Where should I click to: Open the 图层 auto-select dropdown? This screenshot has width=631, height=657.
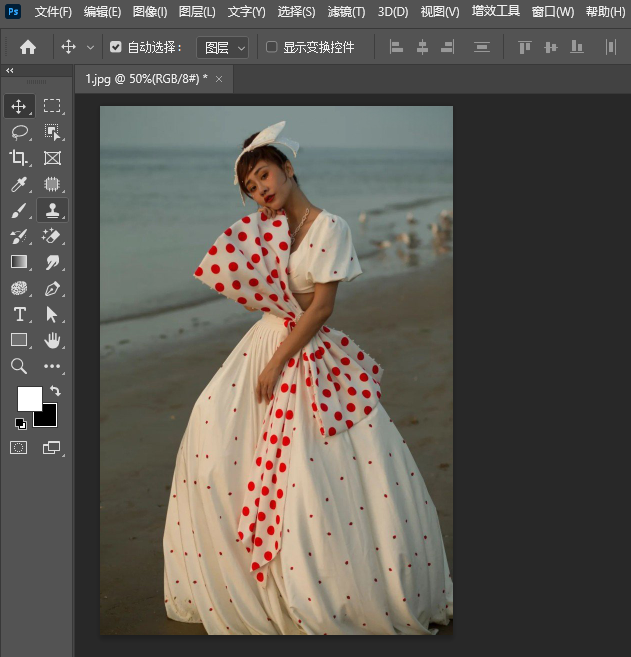pos(222,47)
